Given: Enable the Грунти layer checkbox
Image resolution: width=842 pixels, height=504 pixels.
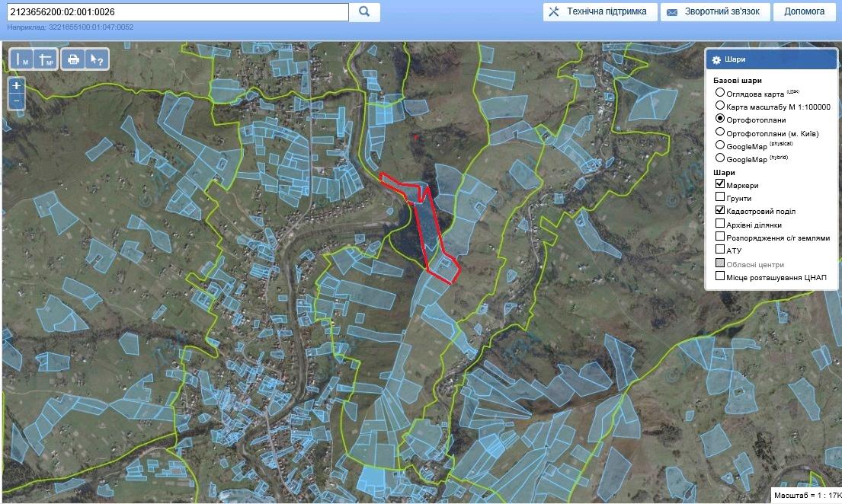Looking at the screenshot, I should [720, 197].
